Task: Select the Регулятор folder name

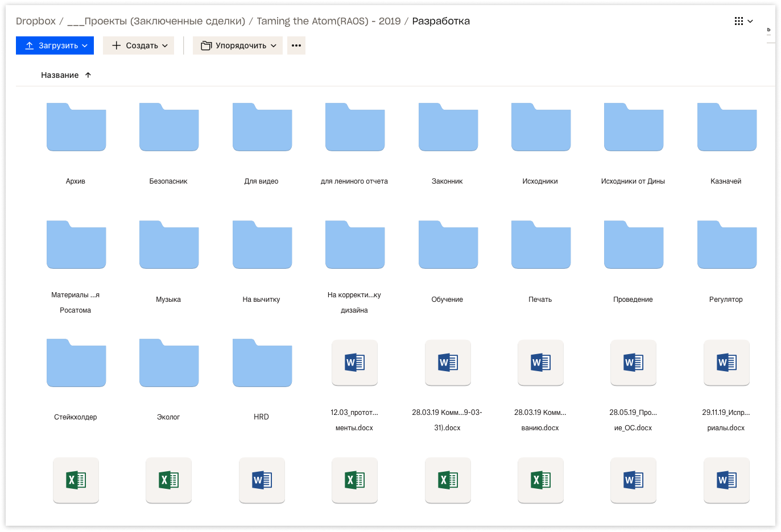Action: click(x=726, y=300)
